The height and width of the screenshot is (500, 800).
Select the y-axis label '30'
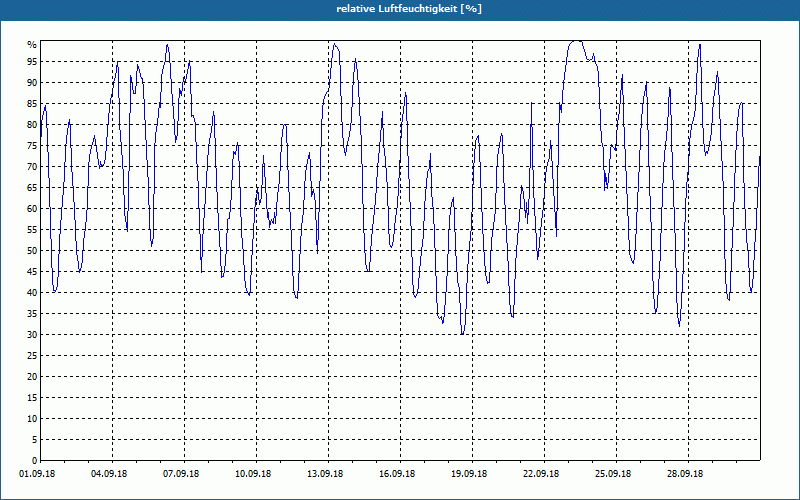coord(32,335)
